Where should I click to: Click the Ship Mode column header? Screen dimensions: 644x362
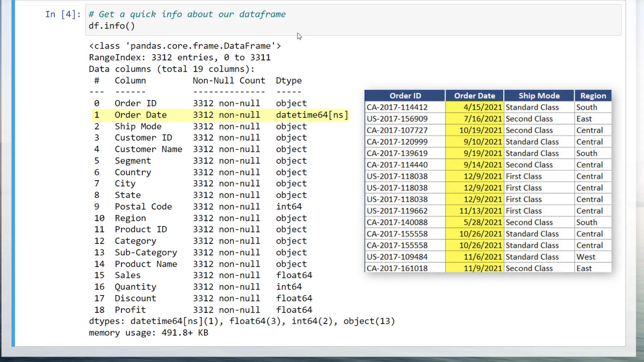(539, 96)
